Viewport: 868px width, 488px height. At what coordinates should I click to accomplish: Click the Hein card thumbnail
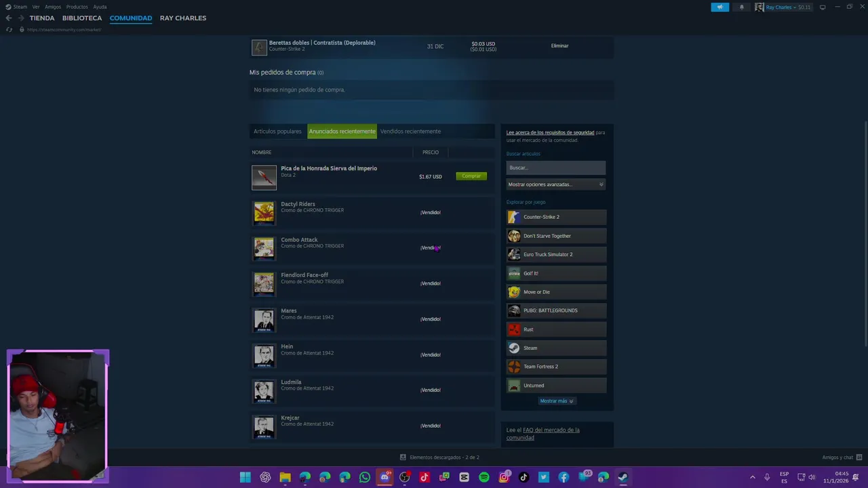264,355
